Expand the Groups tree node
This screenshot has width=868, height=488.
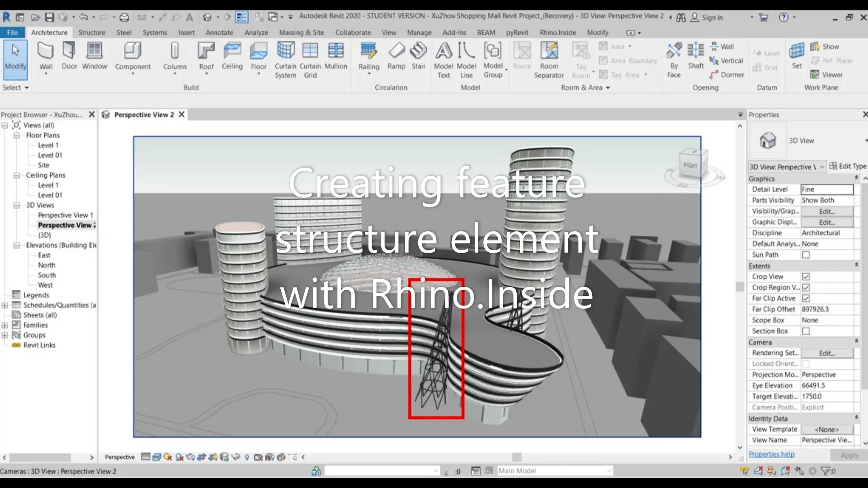[5, 335]
